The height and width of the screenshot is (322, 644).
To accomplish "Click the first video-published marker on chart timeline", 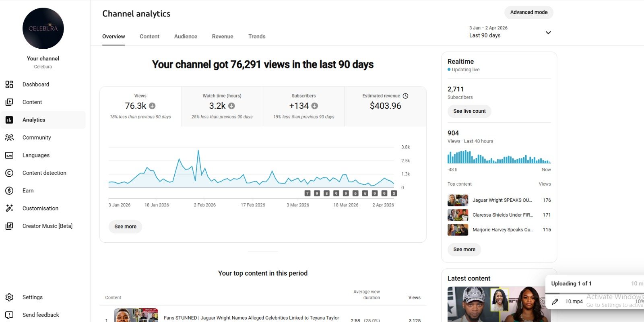I will (x=308, y=194).
